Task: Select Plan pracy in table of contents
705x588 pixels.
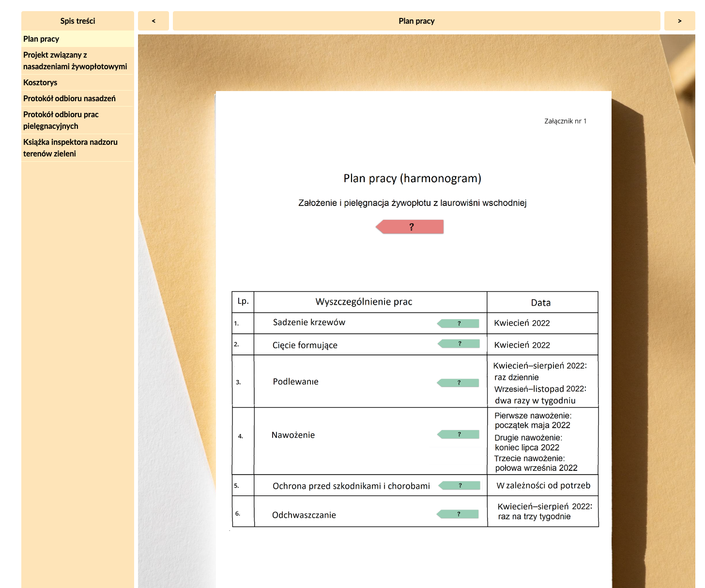Action: (x=41, y=39)
